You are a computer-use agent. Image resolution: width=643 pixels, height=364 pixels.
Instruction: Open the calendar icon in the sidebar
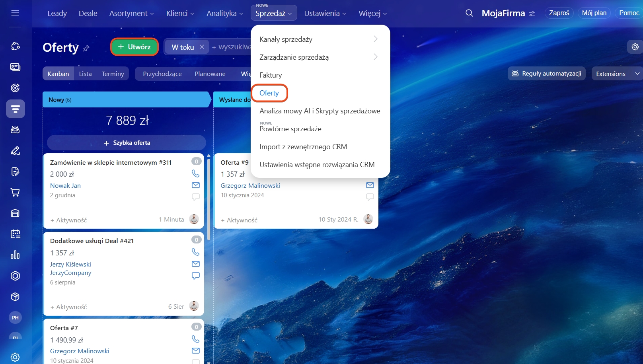[15, 234]
